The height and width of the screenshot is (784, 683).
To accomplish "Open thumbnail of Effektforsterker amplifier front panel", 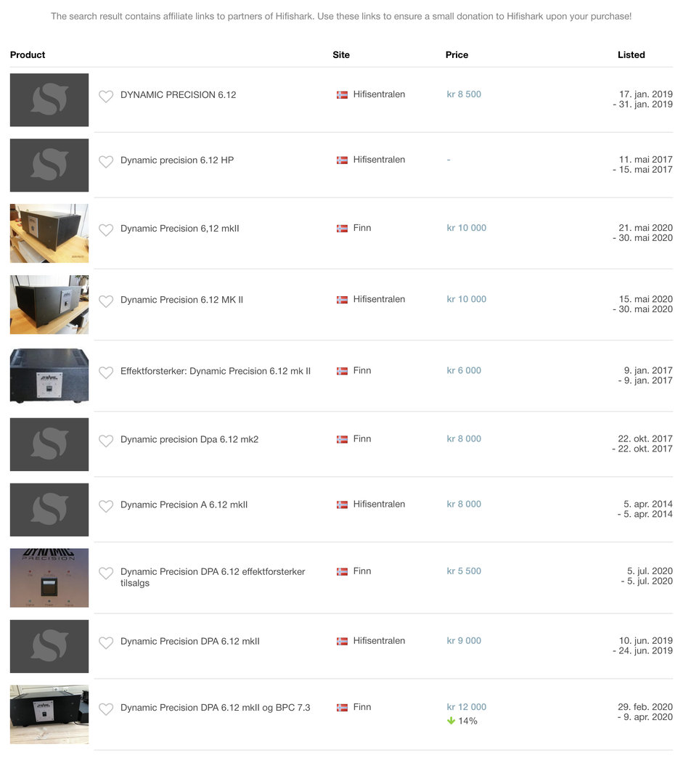I will pos(49,376).
